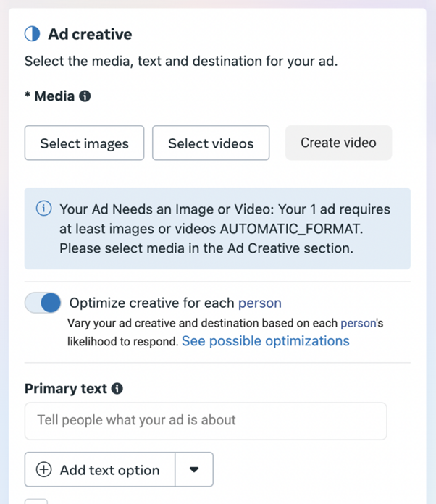Click the Add text option button
This screenshot has width=436, height=504.
101,470
